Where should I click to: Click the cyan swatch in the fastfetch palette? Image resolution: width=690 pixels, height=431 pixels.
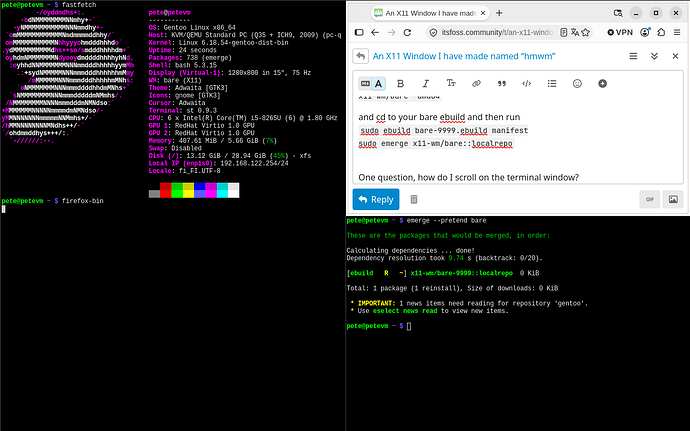click(x=222, y=190)
